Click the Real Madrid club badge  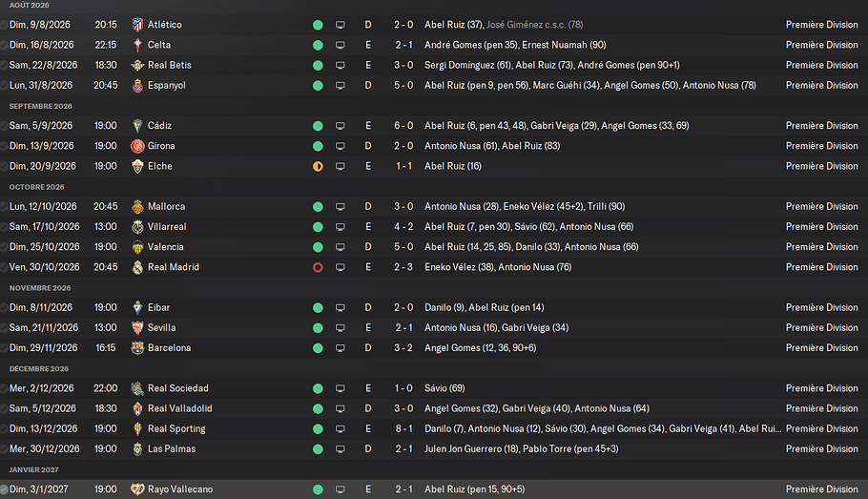[x=137, y=267]
